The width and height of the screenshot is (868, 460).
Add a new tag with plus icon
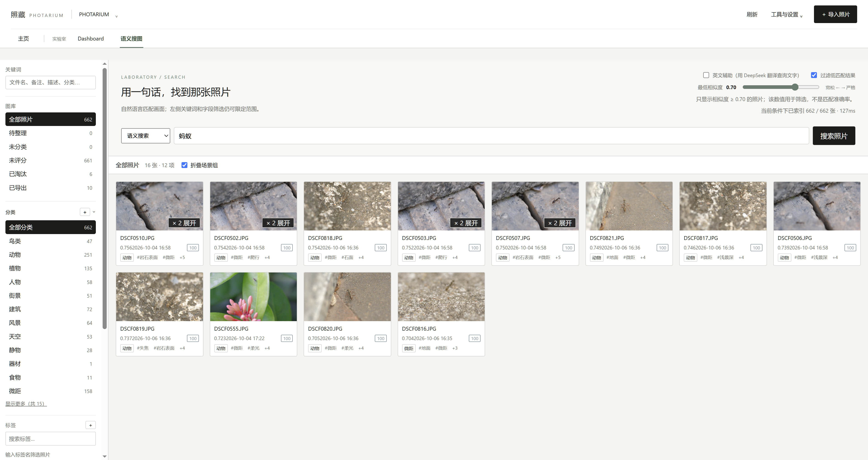90,425
